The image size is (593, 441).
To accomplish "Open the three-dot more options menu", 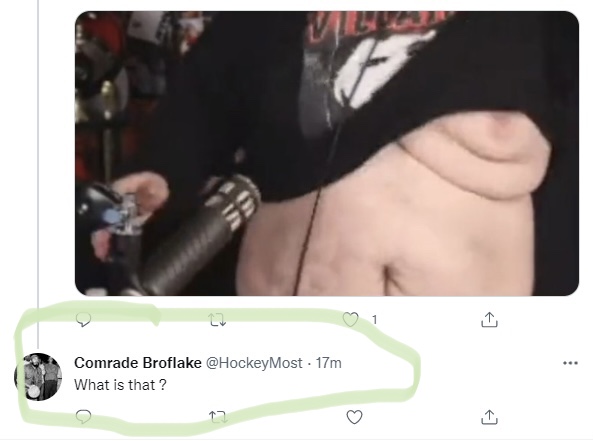I will click(x=570, y=363).
